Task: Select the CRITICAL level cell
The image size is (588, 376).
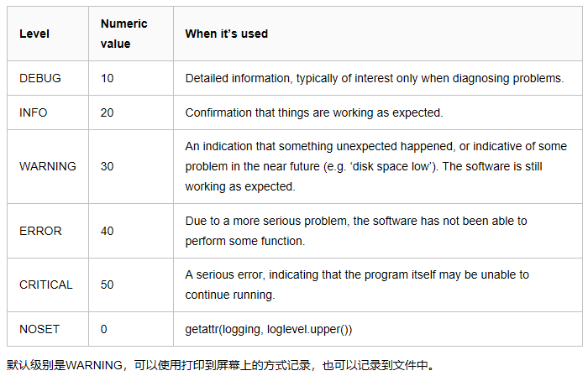Action: 46,285
